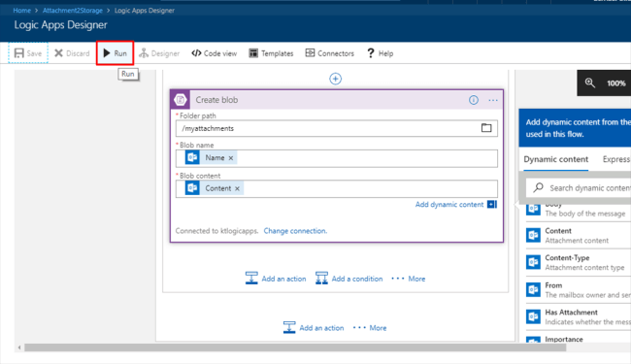Click the Outlook icon in Blob name field
The height and width of the screenshot is (364, 631).
coord(192,157)
